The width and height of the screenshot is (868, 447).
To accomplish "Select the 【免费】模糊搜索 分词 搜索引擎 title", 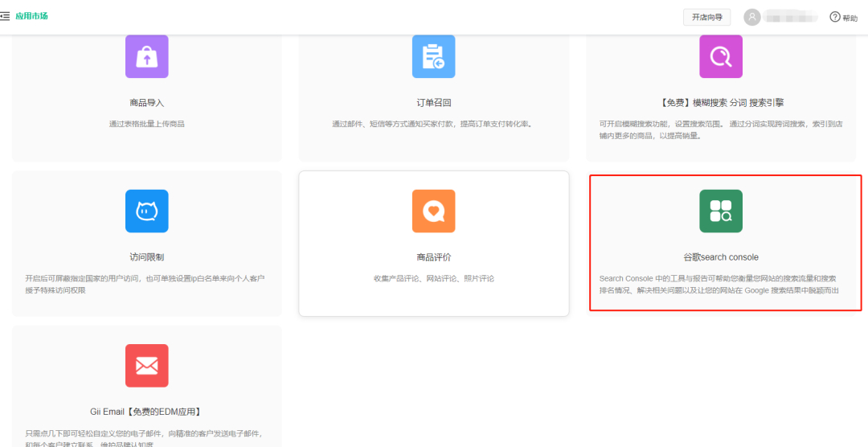I will [x=720, y=103].
